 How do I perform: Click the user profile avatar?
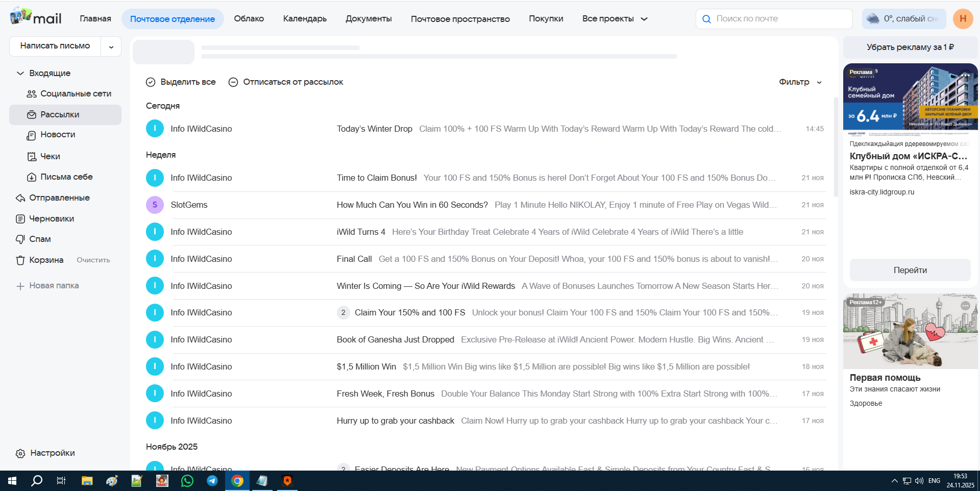[963, 19]
